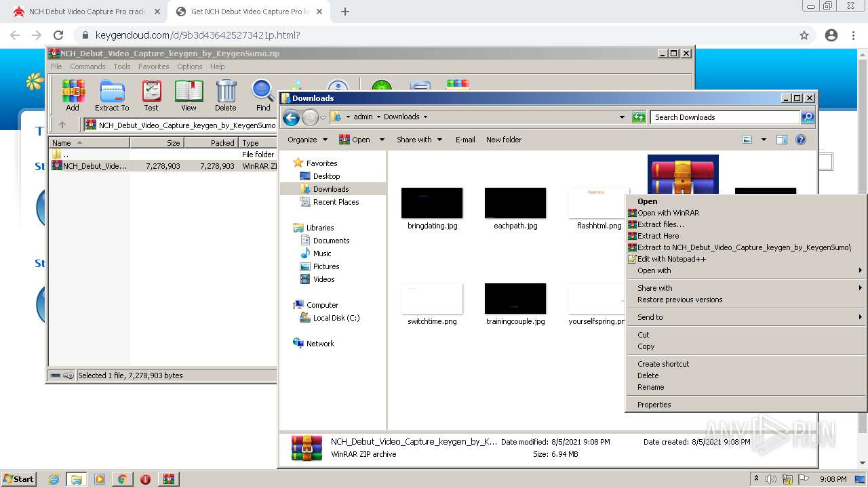The width and height of the screenshot is (868, 488).
Task: Open the Organize dropdown
Action: tap(307, 140)
